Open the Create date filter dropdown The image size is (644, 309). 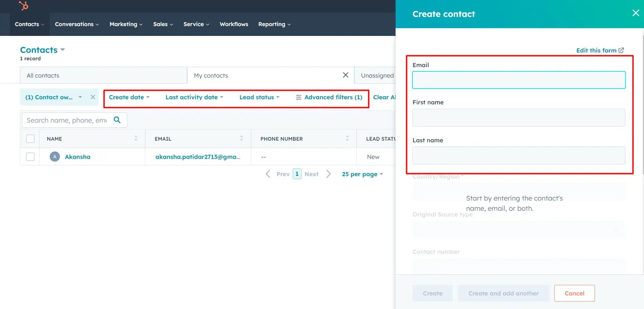point(129,97)
